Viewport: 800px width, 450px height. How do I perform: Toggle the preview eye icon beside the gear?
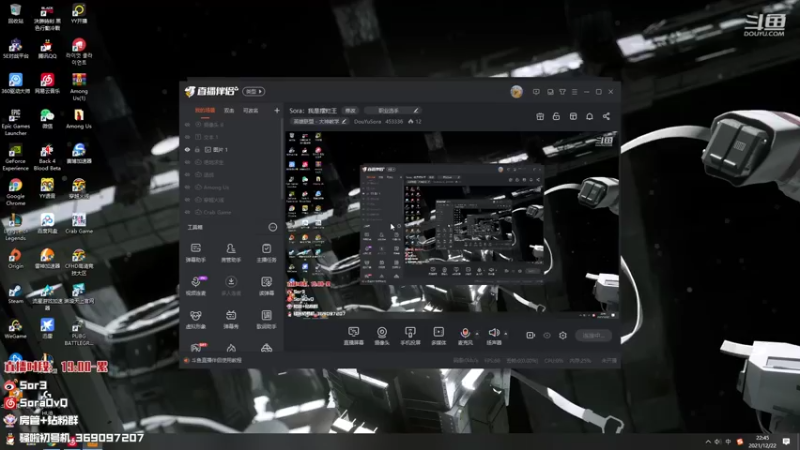tap(546, 335)
